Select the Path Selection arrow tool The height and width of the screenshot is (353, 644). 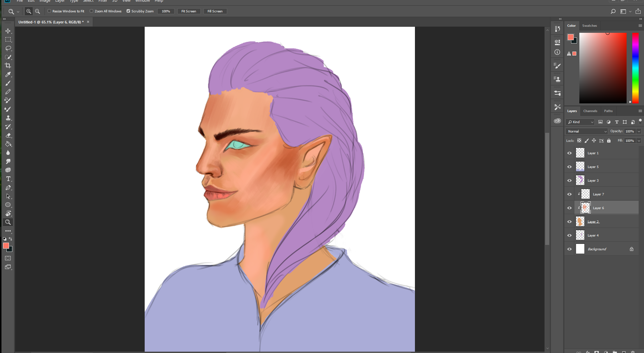point(8,196)
